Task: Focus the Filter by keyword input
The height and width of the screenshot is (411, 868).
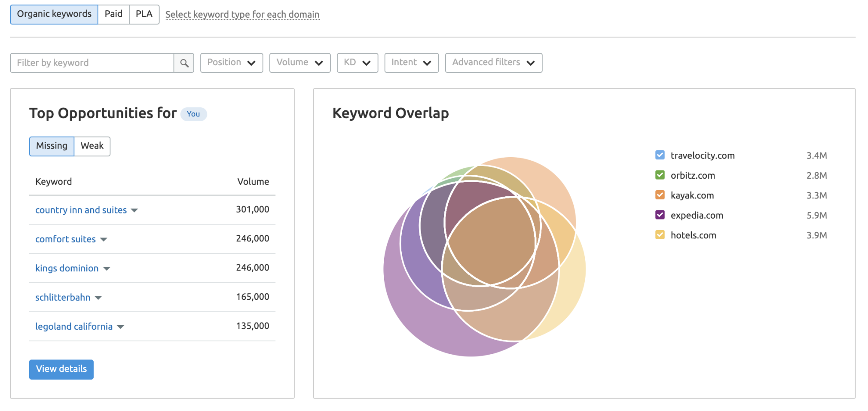Action: (92, 63)
